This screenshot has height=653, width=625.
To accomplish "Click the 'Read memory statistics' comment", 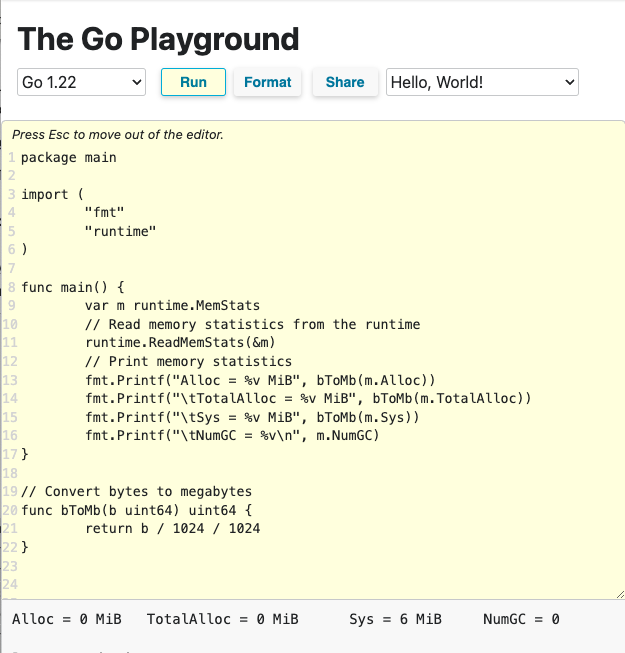I will [252, 324].
